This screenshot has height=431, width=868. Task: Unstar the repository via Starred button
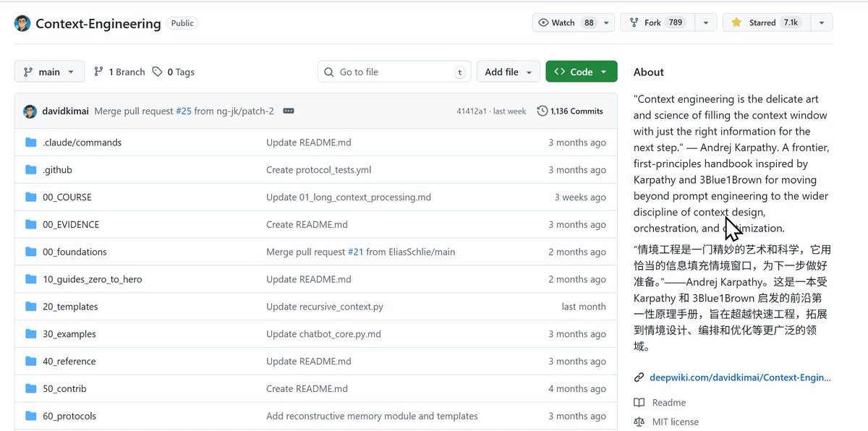pyautogui.click(x=766, y=22)
